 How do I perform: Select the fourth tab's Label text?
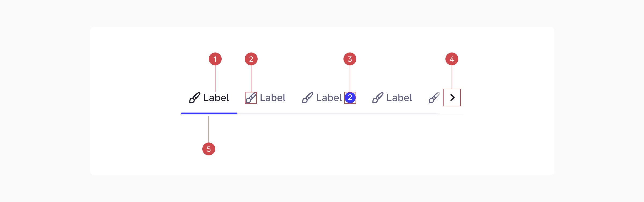(x=399, y=98)
